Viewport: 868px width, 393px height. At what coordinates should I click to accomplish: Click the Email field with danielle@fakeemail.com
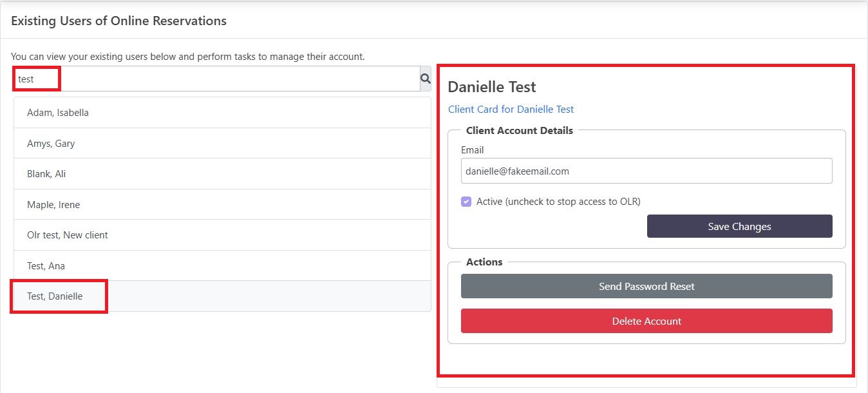(x=646, y=171)
